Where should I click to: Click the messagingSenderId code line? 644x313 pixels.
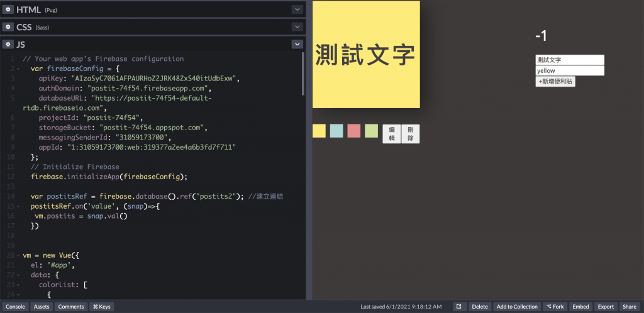click(x=105, y=138)
